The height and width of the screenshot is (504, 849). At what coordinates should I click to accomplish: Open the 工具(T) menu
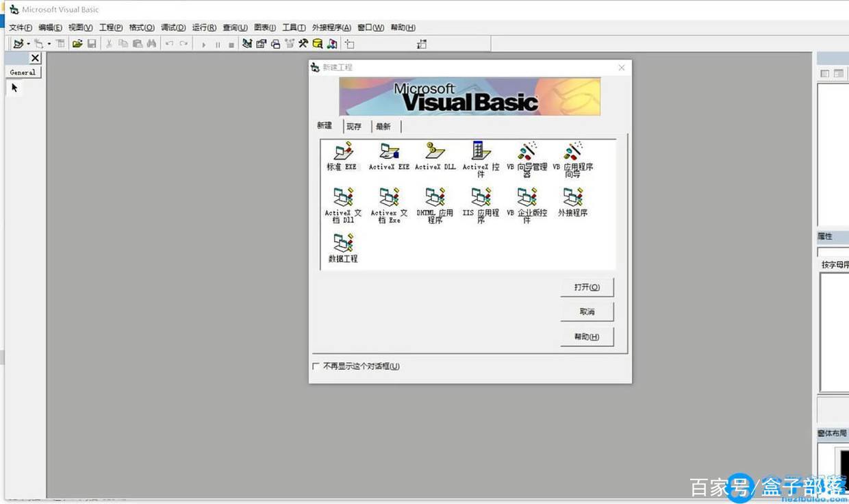pyautogui.click(x=294, y=27)
